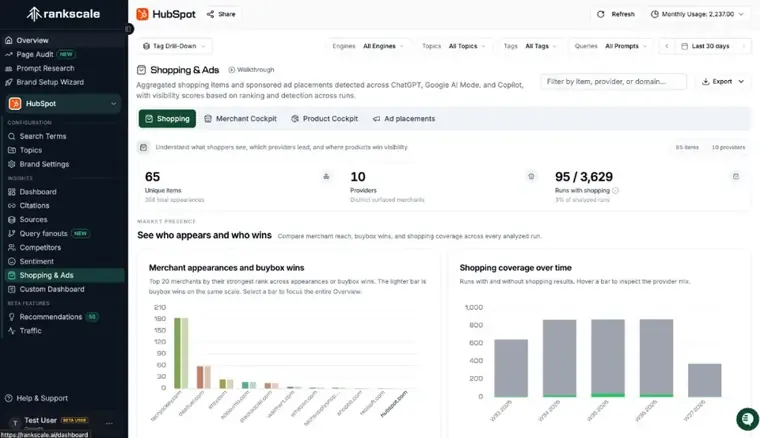Image resolution: width=760 pixels, height=438 pixels.
Task: Expand the HubSpot brand selector
Action: [63, 104]
